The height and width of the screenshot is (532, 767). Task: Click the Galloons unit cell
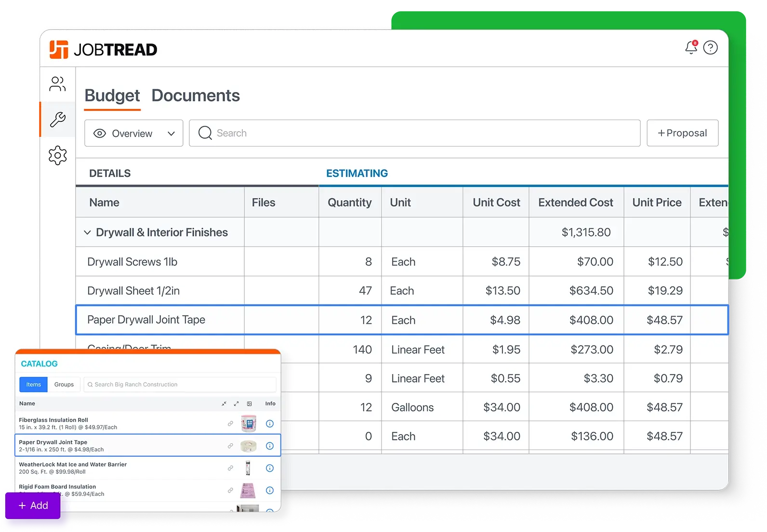click(x=412, y=407)
